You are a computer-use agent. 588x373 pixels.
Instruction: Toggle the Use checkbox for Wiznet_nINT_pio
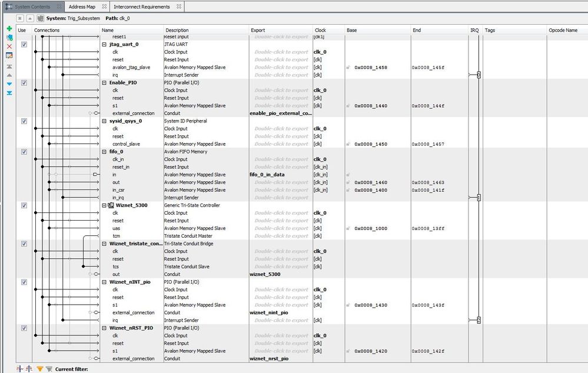point(24,282)
